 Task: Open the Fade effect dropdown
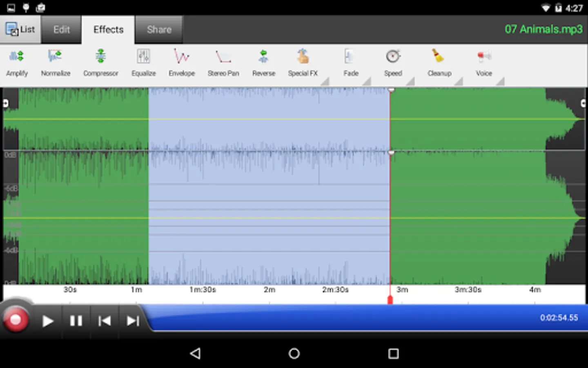click(367, 82)
